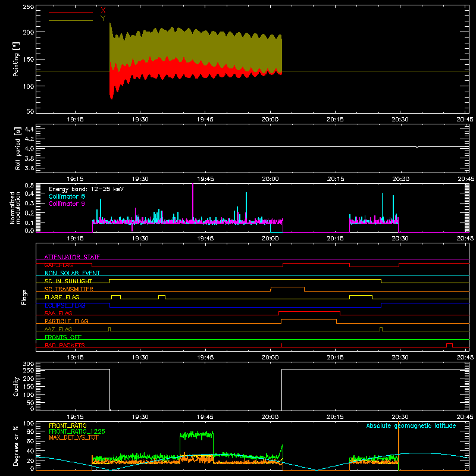Click 20:00 time label under Roll period plot
Image resolution: width=476 pixels, height=476 pixels.
pos(270,179)
